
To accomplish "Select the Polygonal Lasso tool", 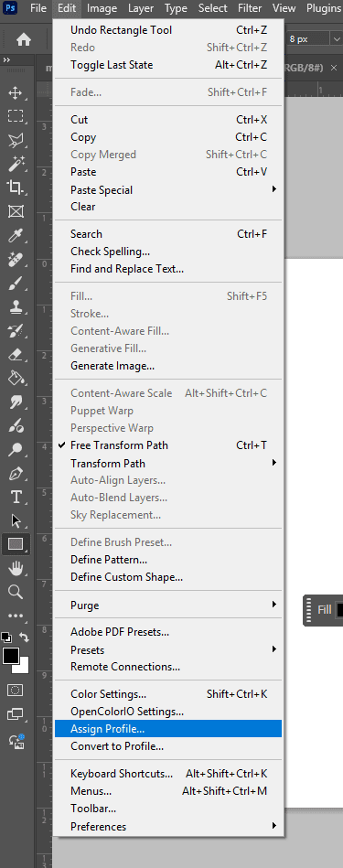I will [x=16, y=140].
